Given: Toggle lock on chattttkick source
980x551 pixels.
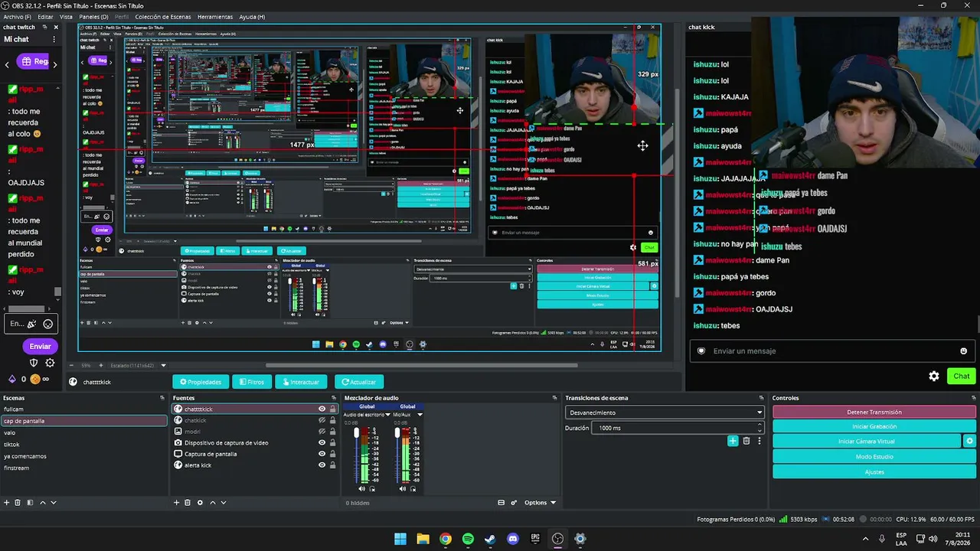Looking at the screenshot, I should tap(332, 409).
